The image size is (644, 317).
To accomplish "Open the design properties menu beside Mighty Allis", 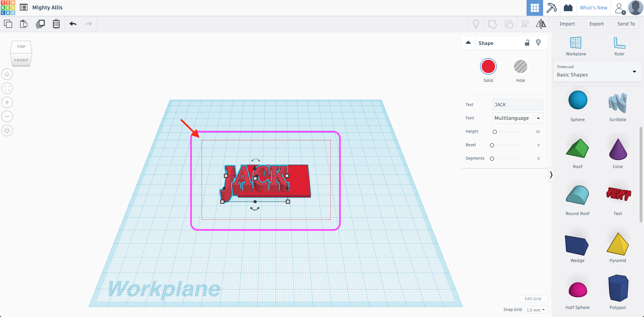I will pos(23,7).
